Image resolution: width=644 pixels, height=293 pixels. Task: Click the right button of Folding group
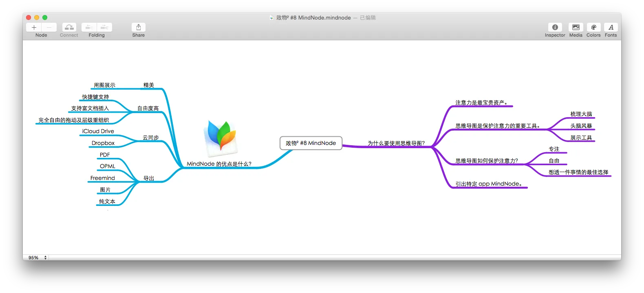(104, 27)
